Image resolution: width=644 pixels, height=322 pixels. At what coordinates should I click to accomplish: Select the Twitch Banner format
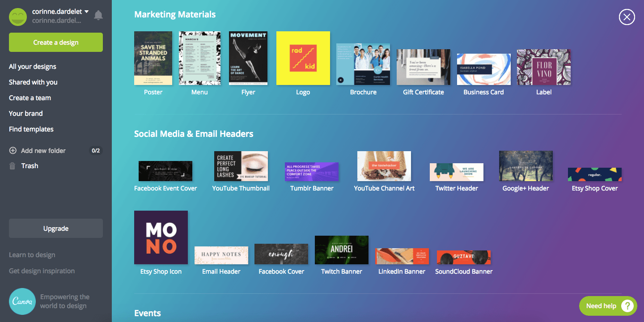pos(341,250)
